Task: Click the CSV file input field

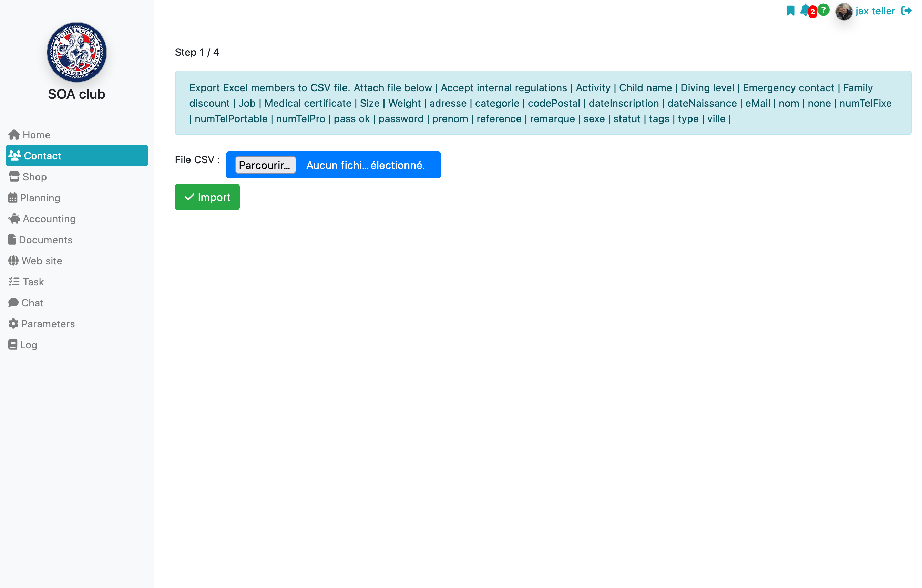Action: [333, 165]
